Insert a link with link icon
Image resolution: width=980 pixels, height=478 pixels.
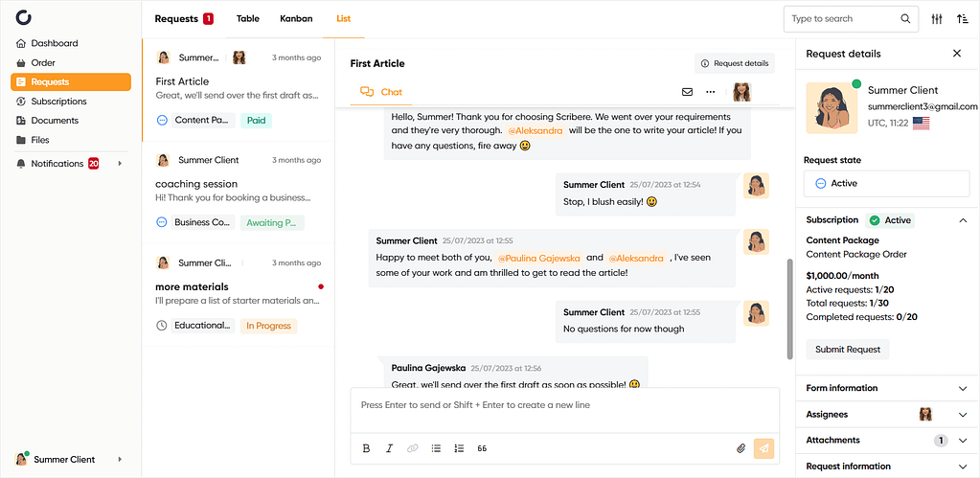coord(413,448)
